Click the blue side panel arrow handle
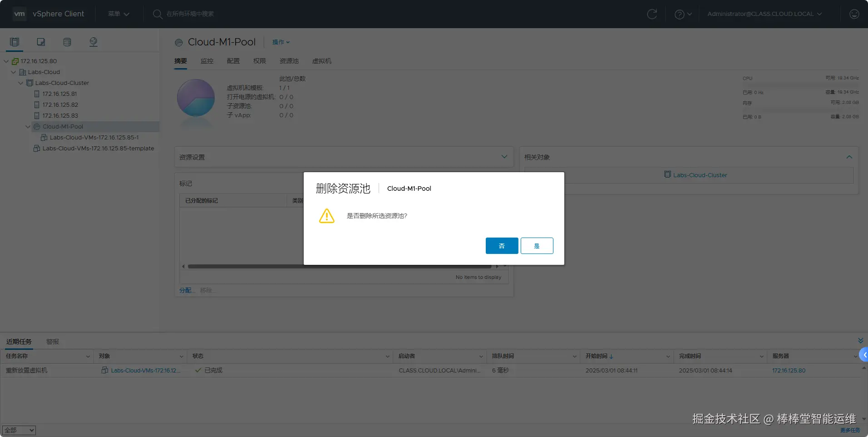This screenshot has width=868, height=437. click(x=864, y=355)
